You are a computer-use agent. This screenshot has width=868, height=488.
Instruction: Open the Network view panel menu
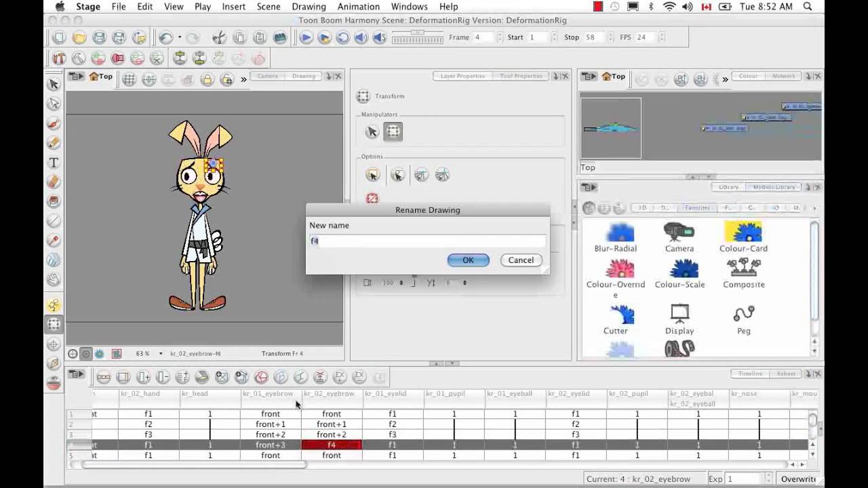(589, 77)
